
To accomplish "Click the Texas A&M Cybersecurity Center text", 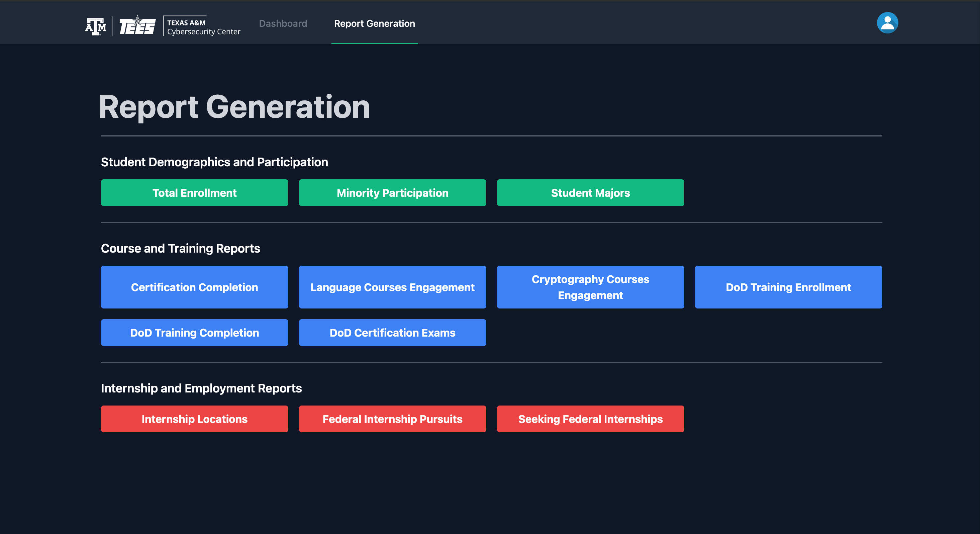I will [x=203, y=27].
